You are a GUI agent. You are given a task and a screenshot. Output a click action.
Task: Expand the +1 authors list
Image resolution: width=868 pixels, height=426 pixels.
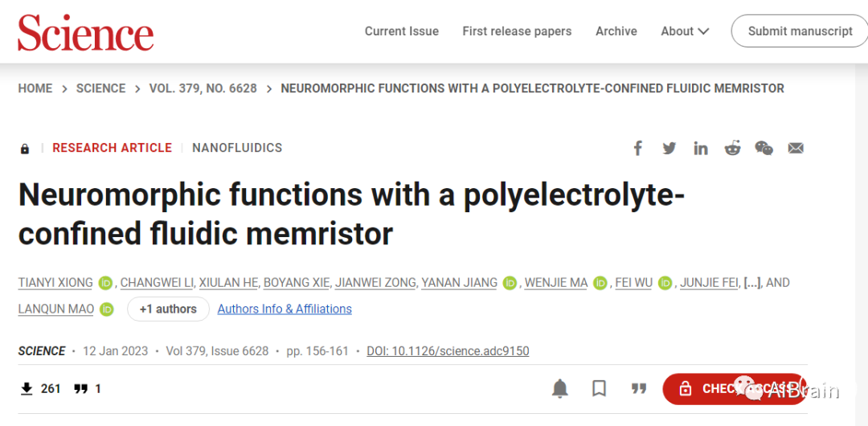pos(168,309)
